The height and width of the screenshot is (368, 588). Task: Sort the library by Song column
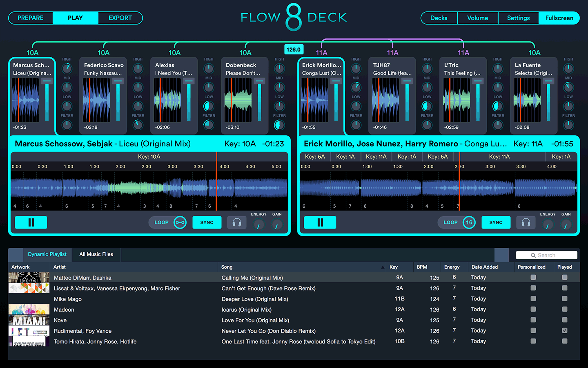[302, 267]
